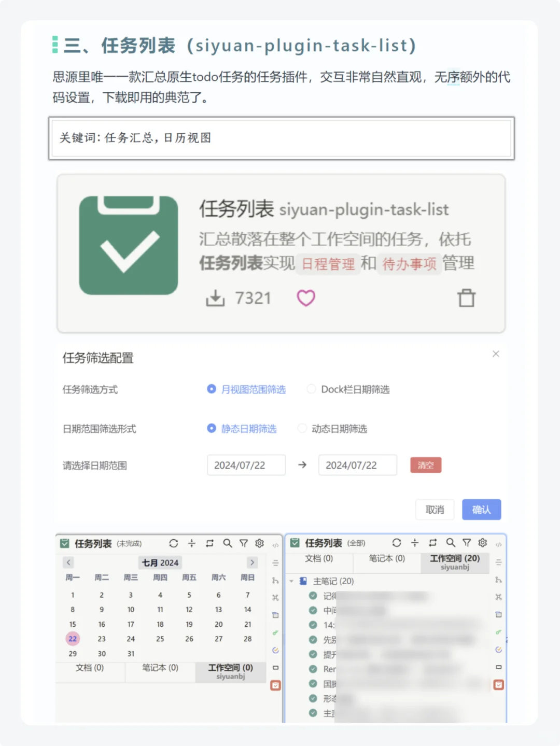Select the Dock栏日期筛选 radio option
The height and width of the screenshot is (746, 560).
coord(311,389)
